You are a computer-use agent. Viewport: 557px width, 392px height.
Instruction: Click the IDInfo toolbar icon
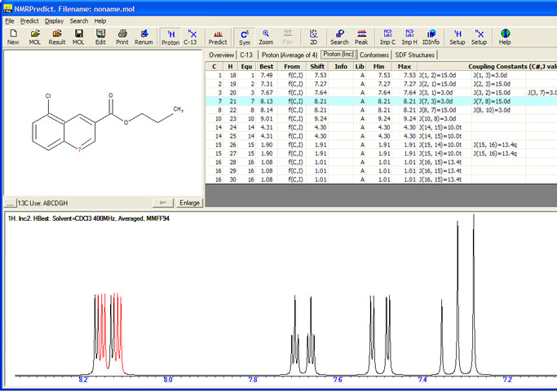coord(431,37)
